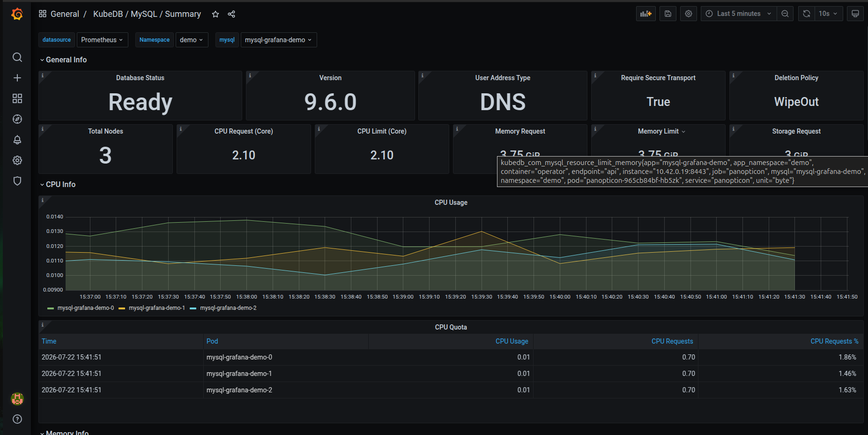
Task: Open the Help question mark icon
Action: (x=17, y=419)
